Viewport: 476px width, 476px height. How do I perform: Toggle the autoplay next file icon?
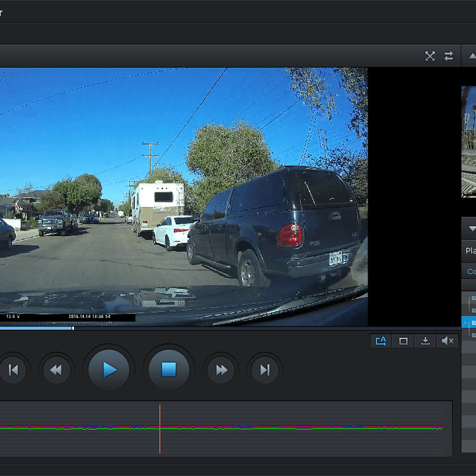pos(381,341)
